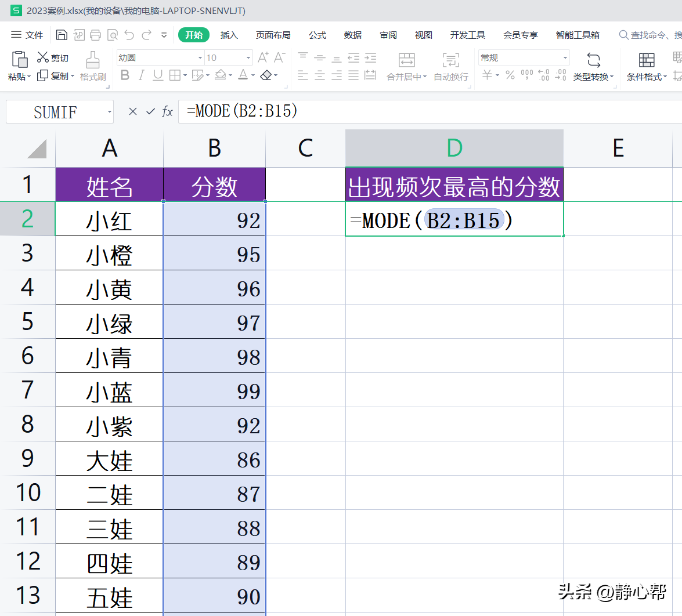
Task: Click the Start (开始) tab button
Action: [x=194, y=35]
